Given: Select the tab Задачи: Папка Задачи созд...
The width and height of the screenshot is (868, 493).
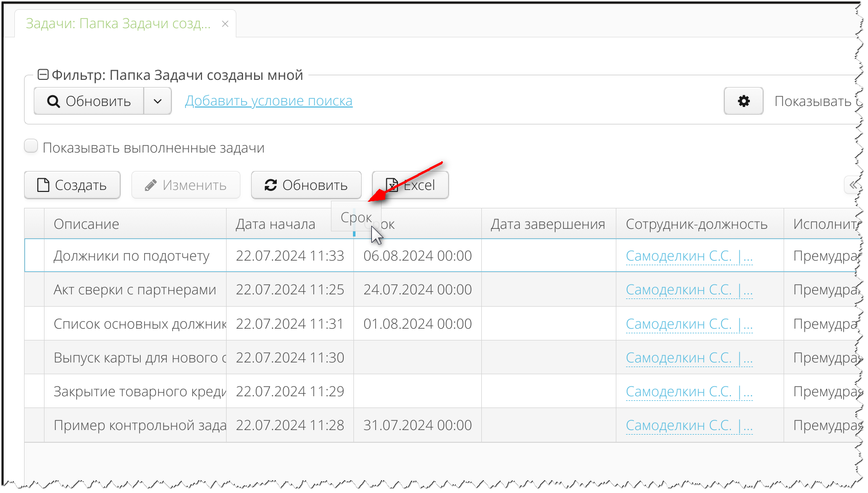Looking at the screenshot, I should pos(118,23).
